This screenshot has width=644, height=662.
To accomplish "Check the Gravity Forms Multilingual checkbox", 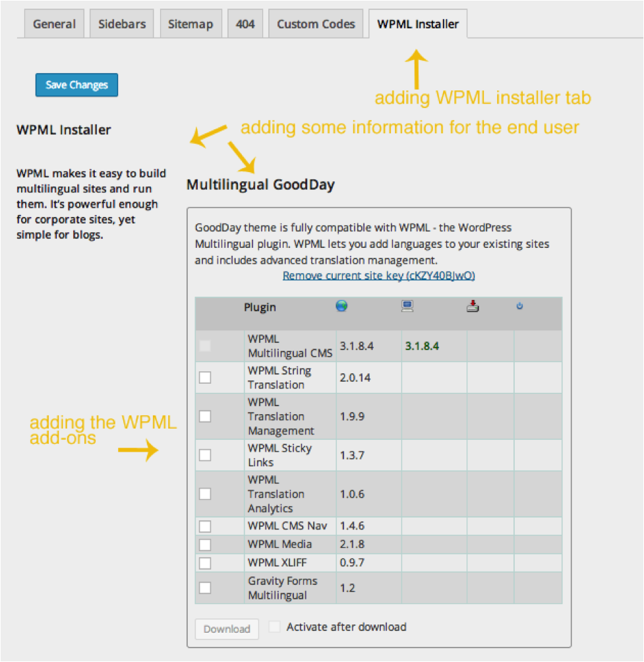I will 205,587.
